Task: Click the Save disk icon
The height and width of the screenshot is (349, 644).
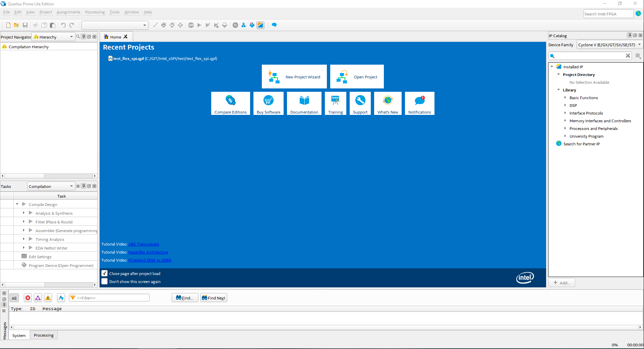Action: pyautogui.click(x=25, y=25)
